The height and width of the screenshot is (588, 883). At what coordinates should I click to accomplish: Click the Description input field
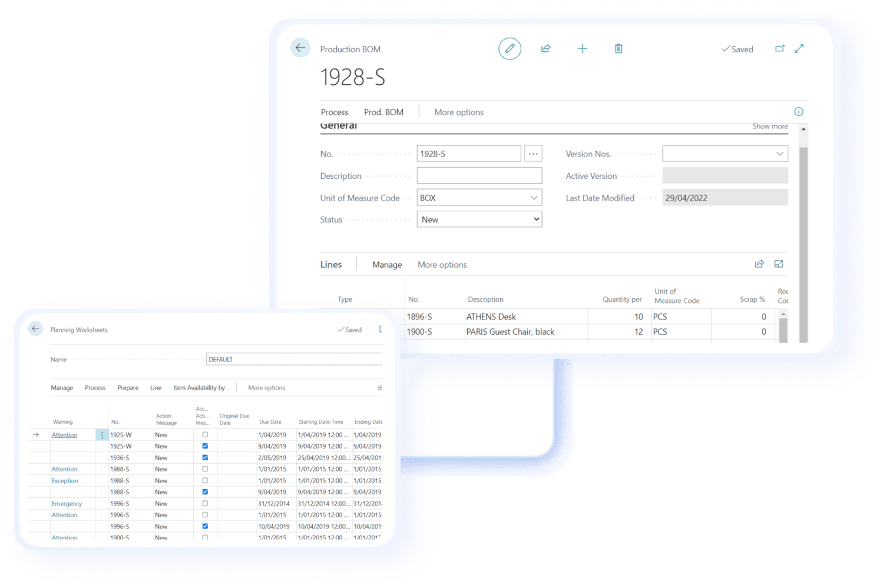479,175
